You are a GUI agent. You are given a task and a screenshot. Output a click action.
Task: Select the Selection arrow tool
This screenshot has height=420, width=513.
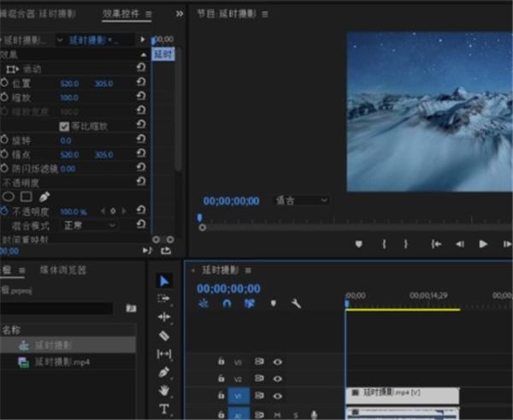[164, 281]
